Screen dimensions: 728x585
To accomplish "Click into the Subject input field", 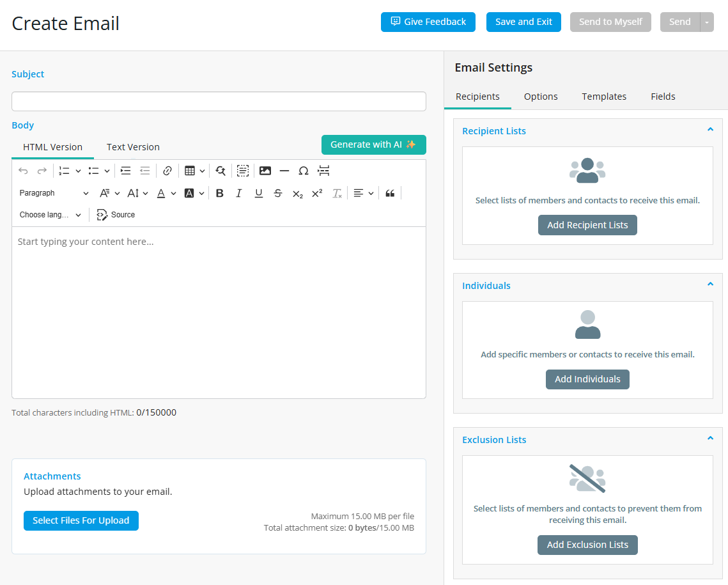I will pos(219,101).
